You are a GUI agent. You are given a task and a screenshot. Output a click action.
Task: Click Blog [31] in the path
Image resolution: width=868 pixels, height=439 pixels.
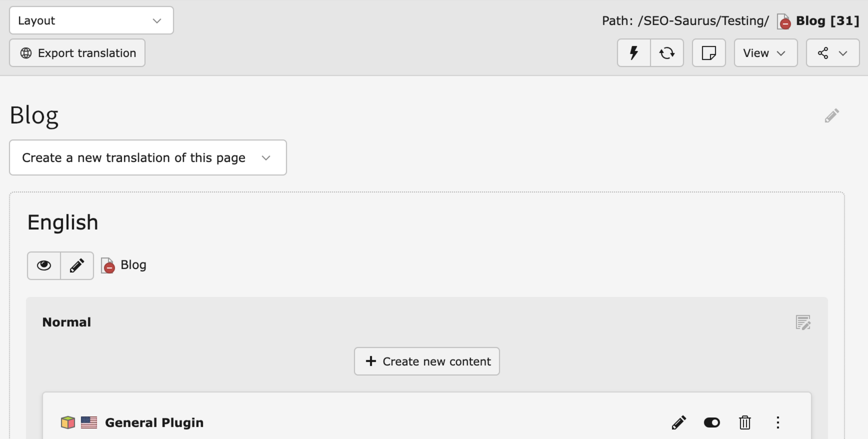point(827,21)
